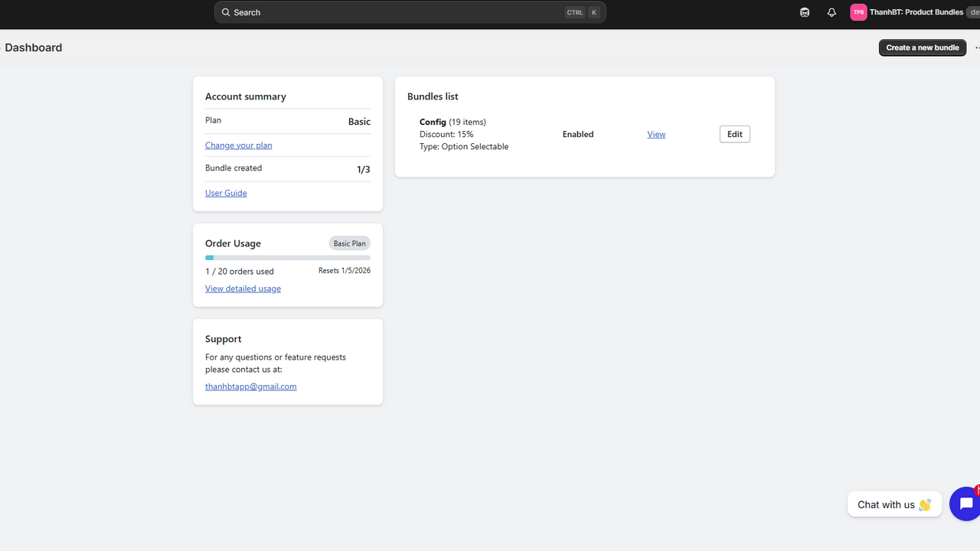
Task: Click the order usage progress bar
Action: (x=288, y=258)
